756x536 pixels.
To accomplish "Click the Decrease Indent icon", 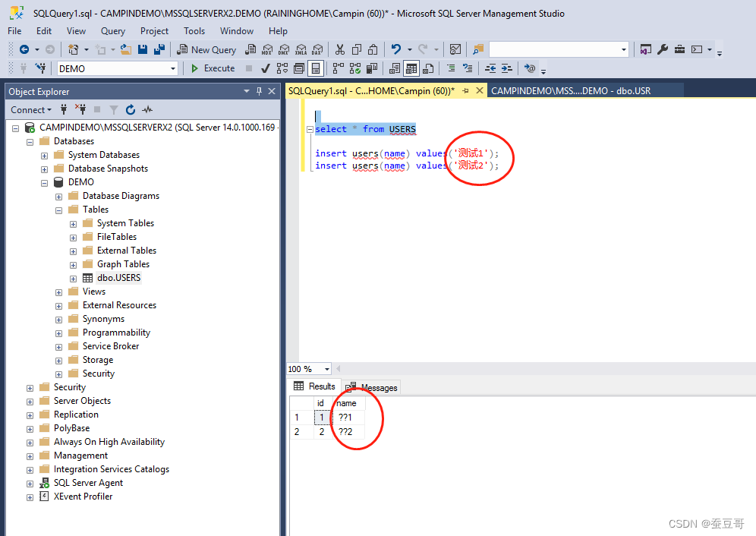I will (490, 68).
